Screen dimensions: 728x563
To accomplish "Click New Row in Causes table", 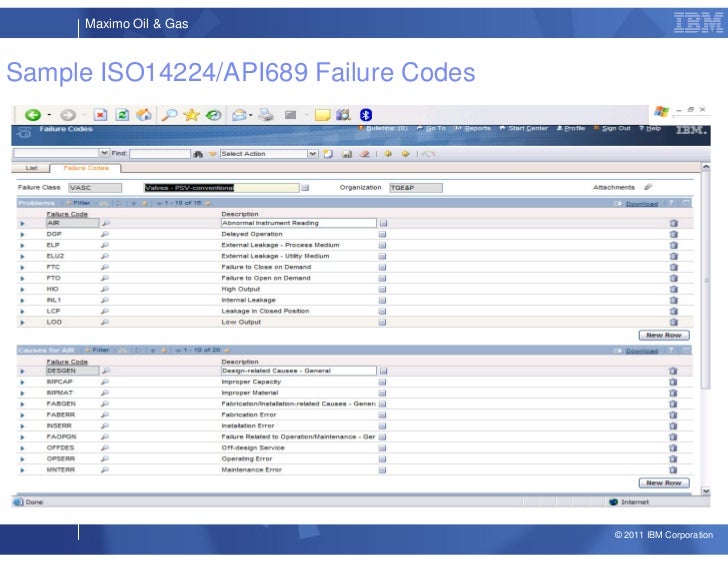I will pos(664,483).
